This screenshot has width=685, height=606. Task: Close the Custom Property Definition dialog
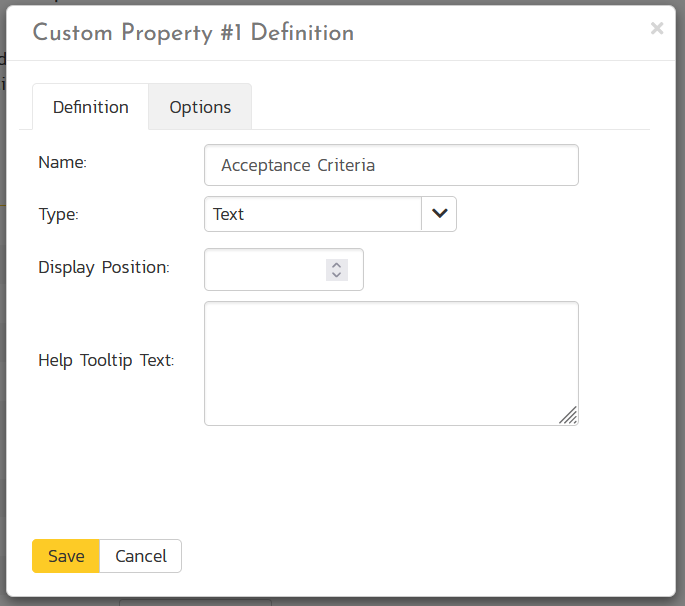coord(656,29)
